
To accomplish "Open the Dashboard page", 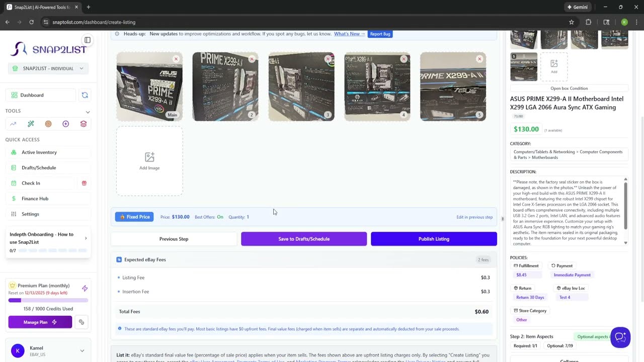I will (41, 95).
